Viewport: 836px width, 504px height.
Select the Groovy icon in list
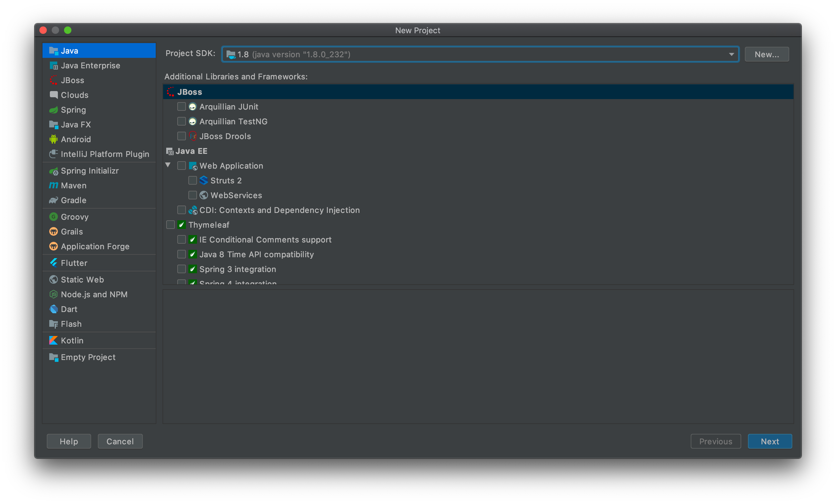click(53, 217)
